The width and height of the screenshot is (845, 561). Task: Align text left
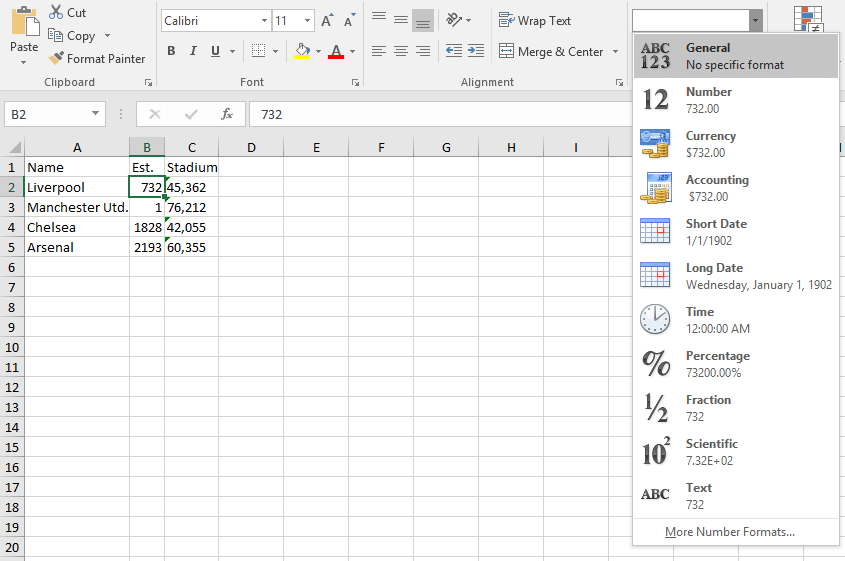click(379, 51)
